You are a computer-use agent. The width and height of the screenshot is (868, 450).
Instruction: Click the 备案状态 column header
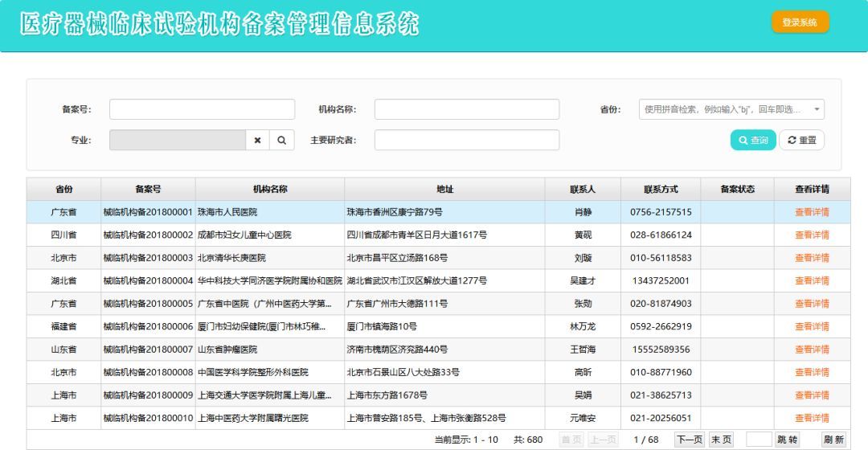(737, 190)
